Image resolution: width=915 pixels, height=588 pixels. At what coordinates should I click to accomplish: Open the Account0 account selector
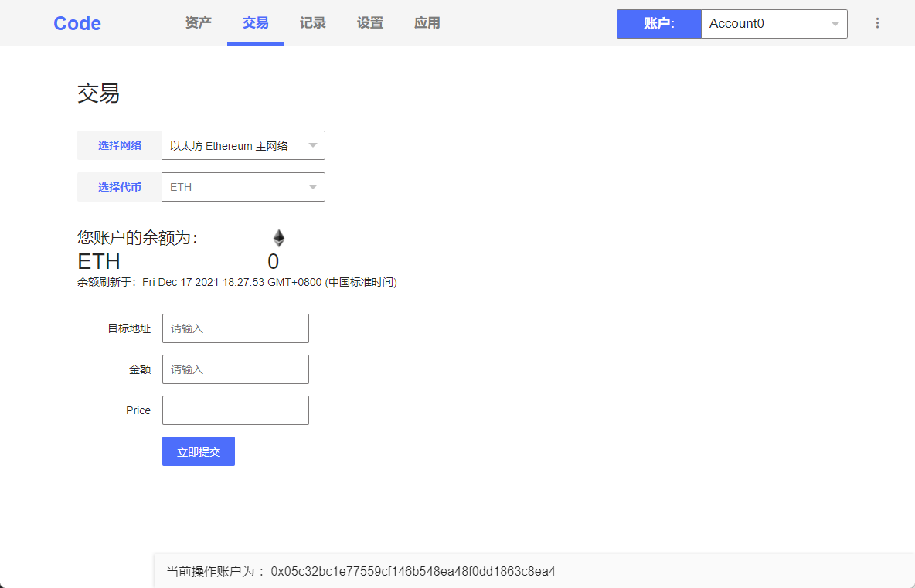[773, 24]
